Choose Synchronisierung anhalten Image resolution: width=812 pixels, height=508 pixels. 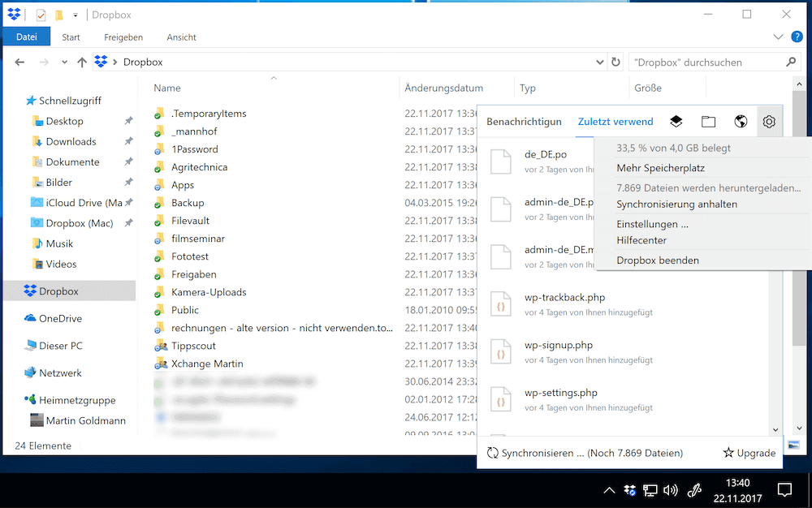pyautogui.click(x=677, y=204)
